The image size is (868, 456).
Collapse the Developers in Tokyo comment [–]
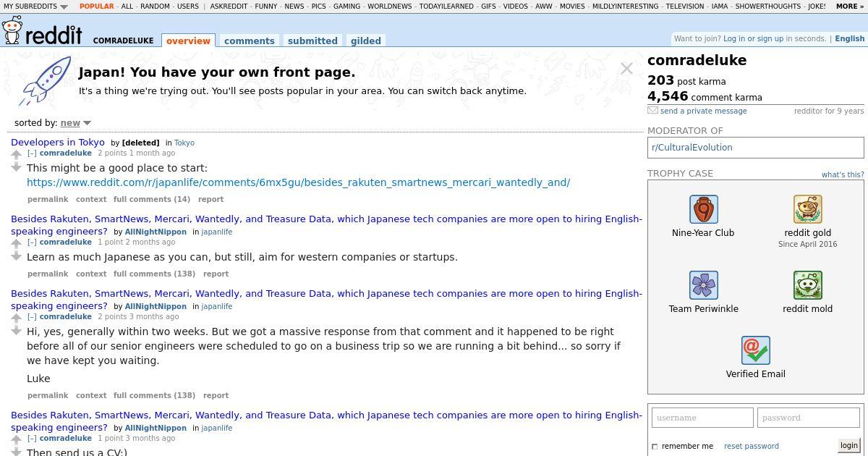point(32,153)
